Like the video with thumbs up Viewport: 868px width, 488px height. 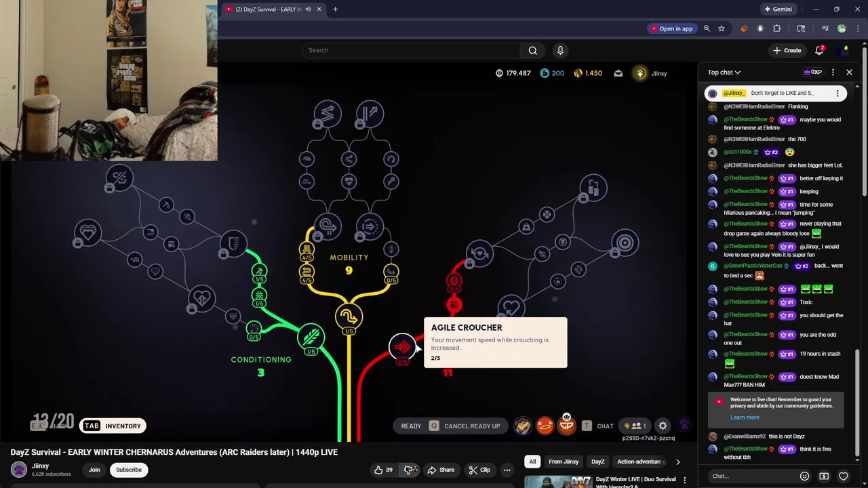click(384, 470)
